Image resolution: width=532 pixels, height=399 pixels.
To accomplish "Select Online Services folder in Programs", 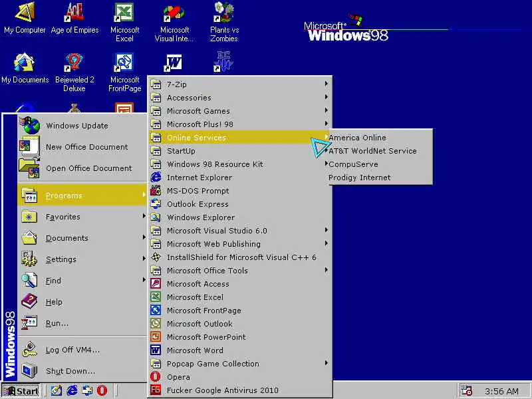I will pyautogui.click(x=239, y=137).
